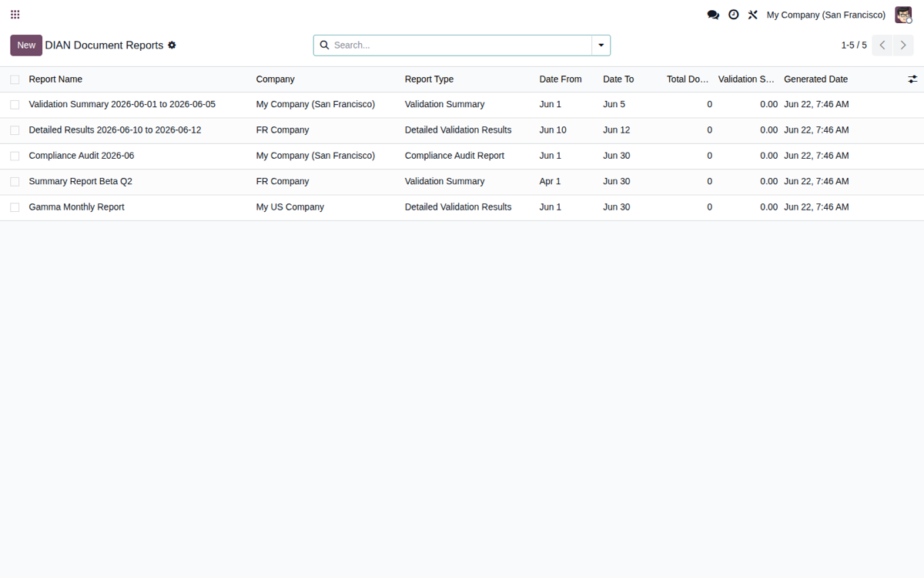Open the activities clock icon
Screen dimensions: 924x578
[x=734, y=15]
